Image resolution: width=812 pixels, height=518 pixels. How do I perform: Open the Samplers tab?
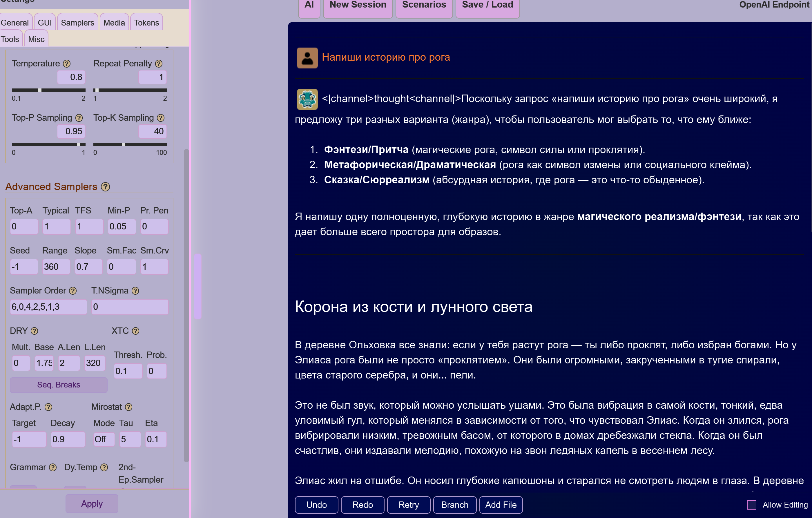[77, 22]
